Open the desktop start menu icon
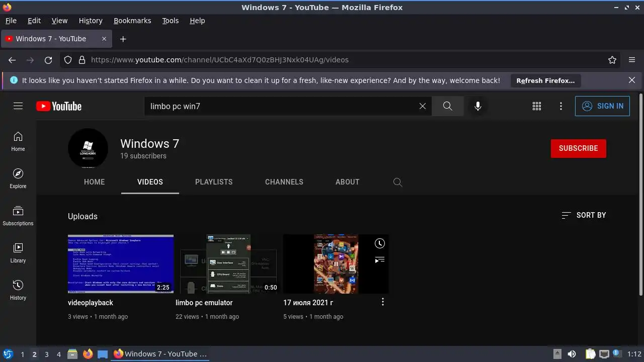 8,354
